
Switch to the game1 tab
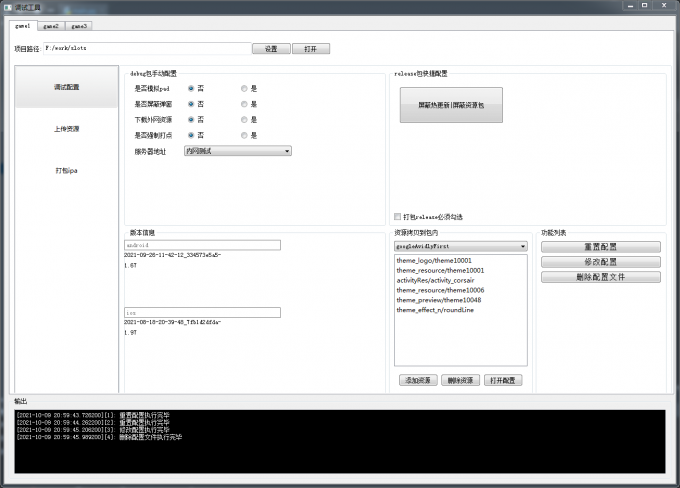click(x=23, y=26)
